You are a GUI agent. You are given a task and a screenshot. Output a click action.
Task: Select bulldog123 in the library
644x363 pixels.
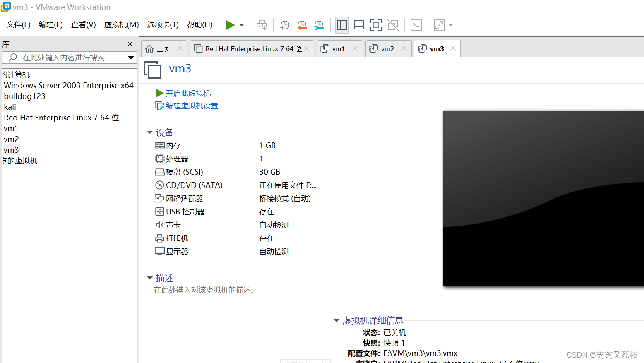tap(25, 96)
